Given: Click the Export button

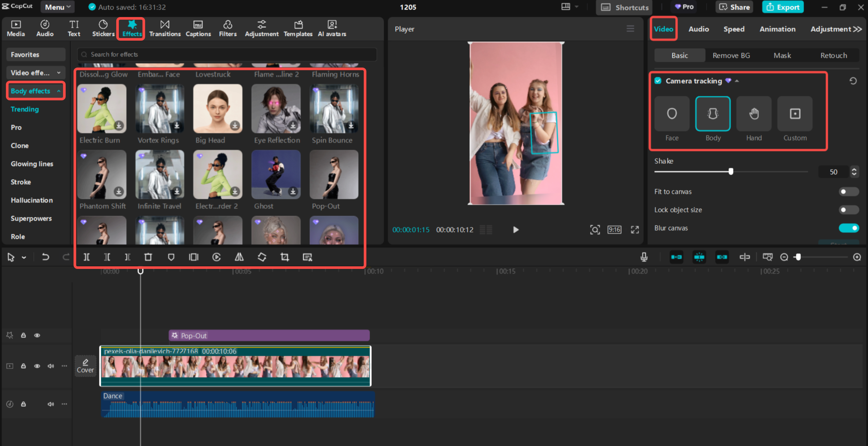Looking at the screenshot, I should tap(783, 7).
